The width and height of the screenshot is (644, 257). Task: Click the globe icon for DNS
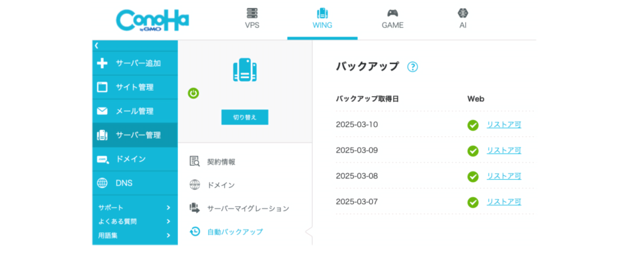(x=103, y=183)
